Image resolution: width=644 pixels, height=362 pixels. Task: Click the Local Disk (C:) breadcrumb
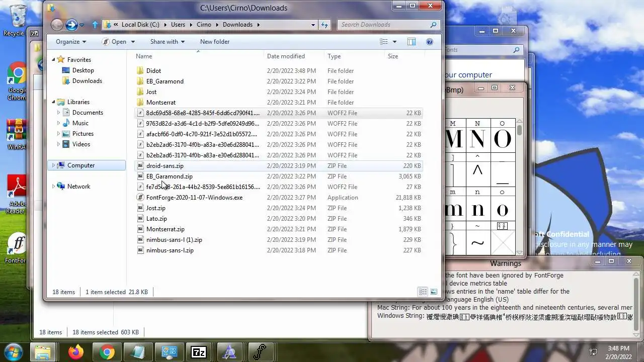point(140,25)
